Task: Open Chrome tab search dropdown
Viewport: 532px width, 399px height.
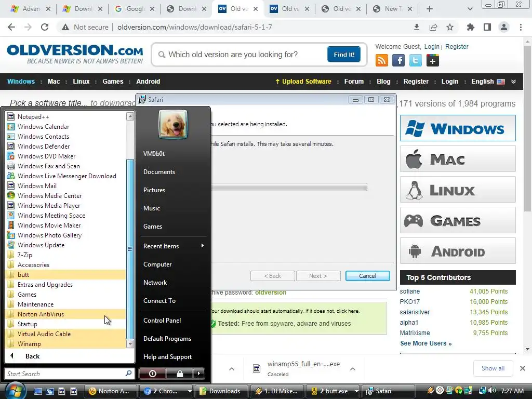Action: pyautogui.click(x=470, y=9)
